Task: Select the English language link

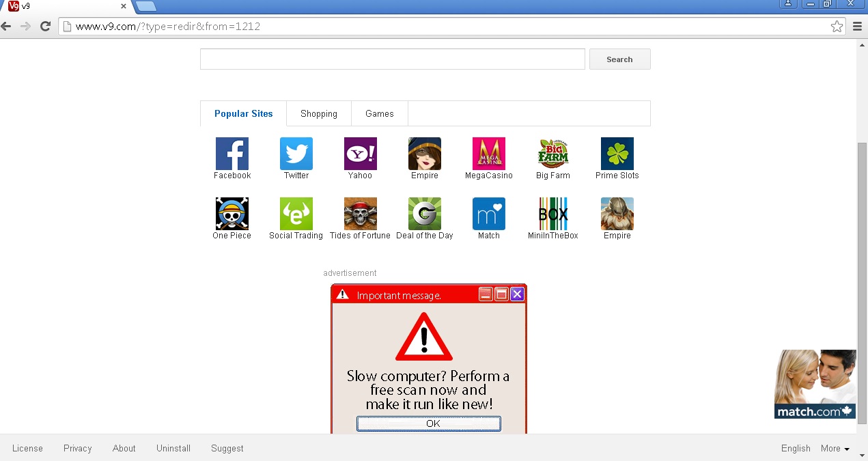Action: 796,449
